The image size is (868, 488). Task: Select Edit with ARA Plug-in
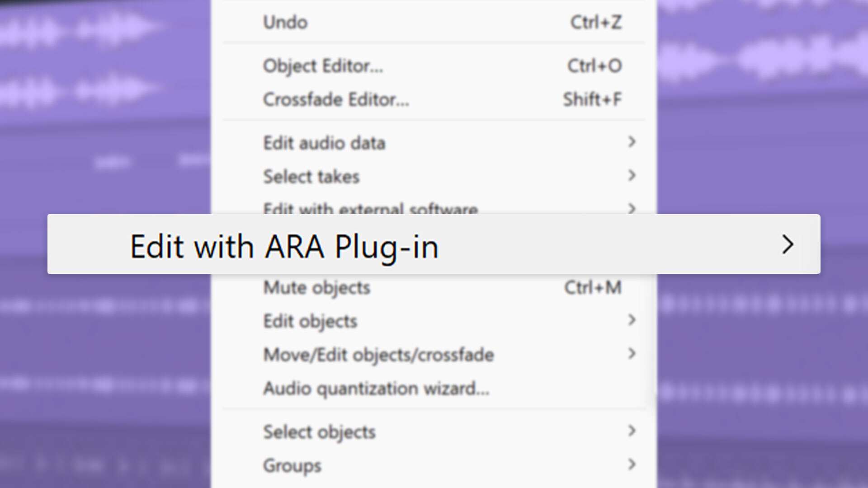pos(434,244)
